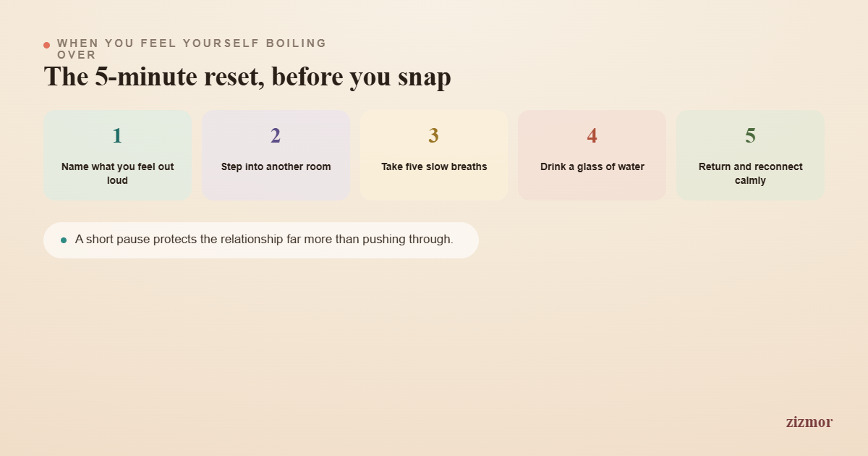Click the 'Take five slow breaths' label text
This screenshot has height=456, width=868.
(x=434, y=167)
